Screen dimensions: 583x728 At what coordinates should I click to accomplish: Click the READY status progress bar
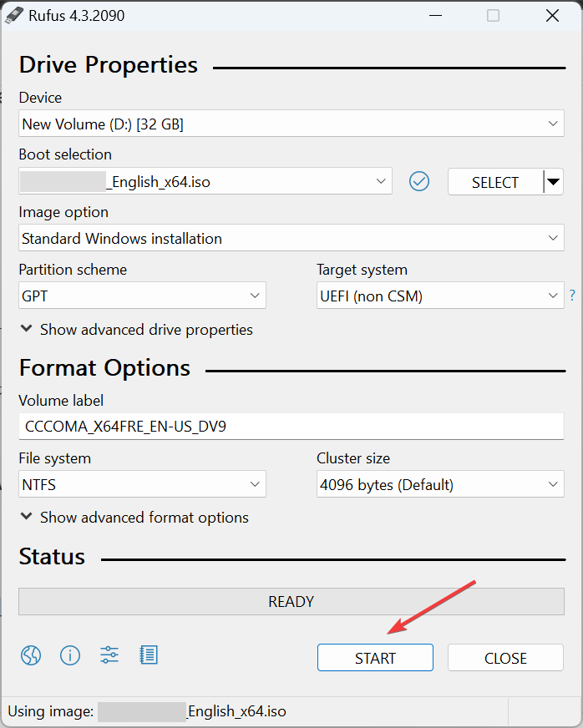pos(291,602)
